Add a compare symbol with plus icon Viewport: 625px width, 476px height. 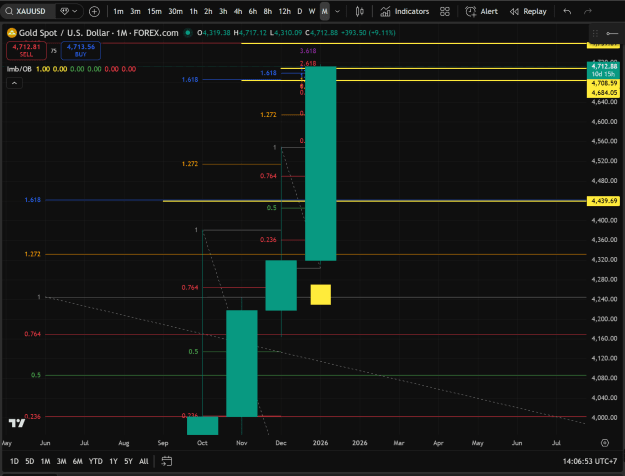(94, 12)
